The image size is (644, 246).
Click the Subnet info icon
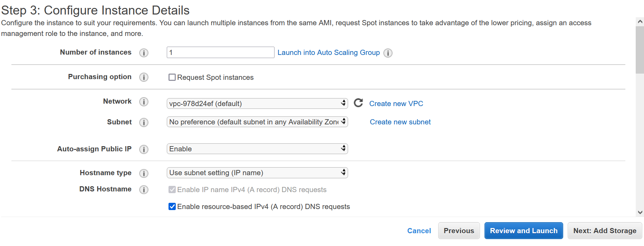click(144, 123)
